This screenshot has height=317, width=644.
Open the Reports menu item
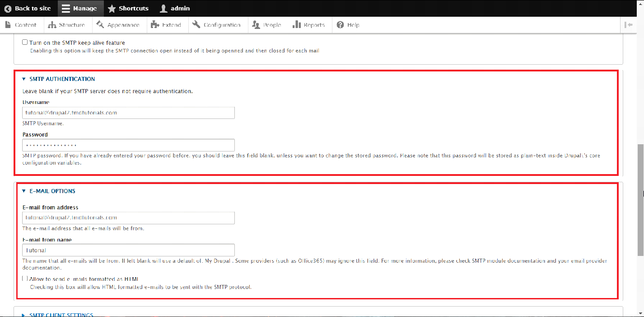click(309, 25)
